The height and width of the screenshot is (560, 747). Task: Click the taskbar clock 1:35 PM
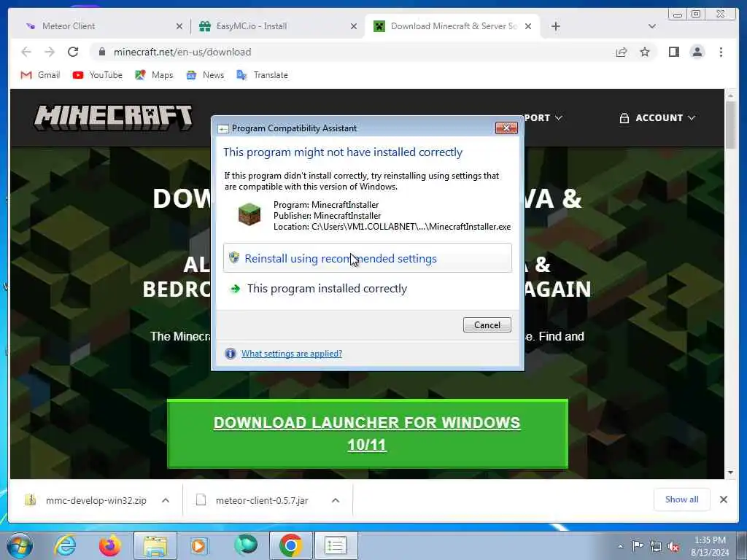tap(710, 546)
